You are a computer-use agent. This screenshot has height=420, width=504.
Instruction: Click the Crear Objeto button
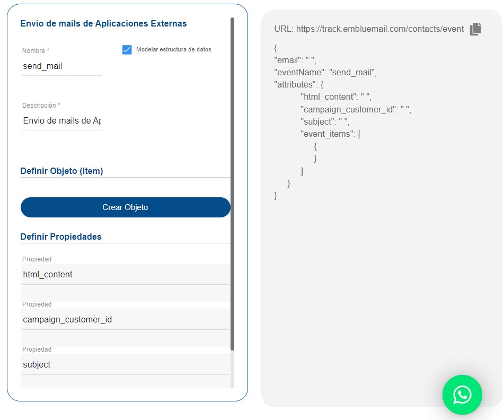[x=126, y=207]
